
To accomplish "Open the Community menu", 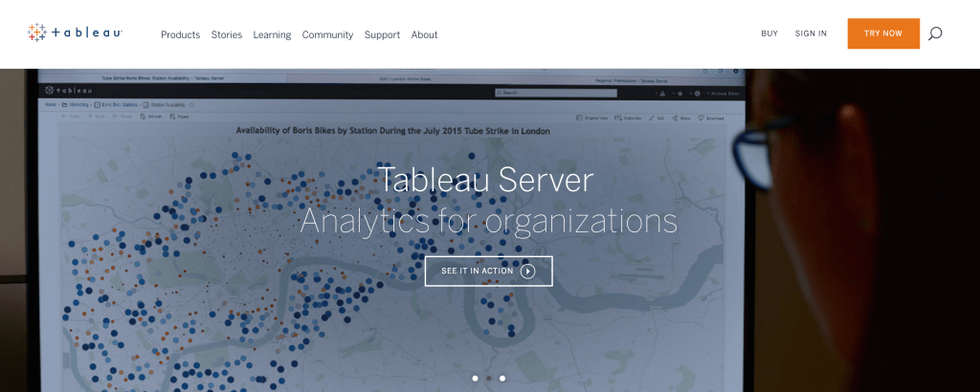I will coord(327,35).
